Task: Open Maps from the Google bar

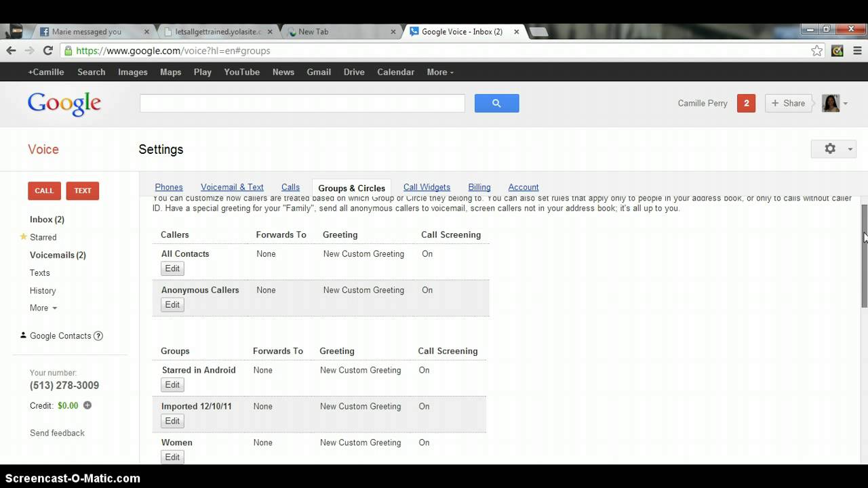Action: 170,72
